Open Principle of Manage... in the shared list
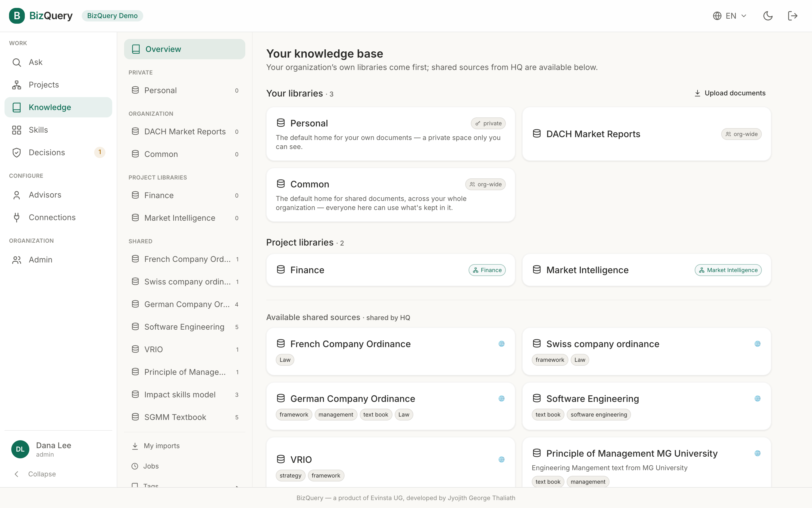This screenshot has width=812, height=508. [185, 372]
